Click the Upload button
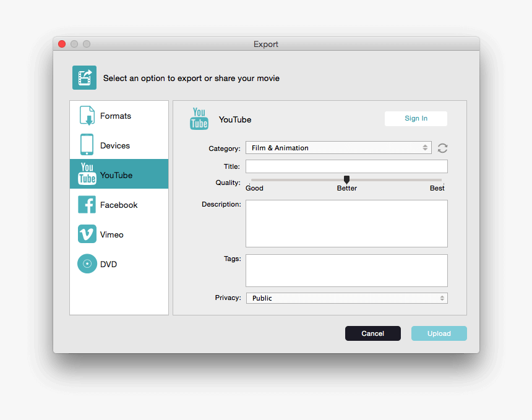Image resolution: width=532 pixels, height=420 pixels. coord(439,333)
